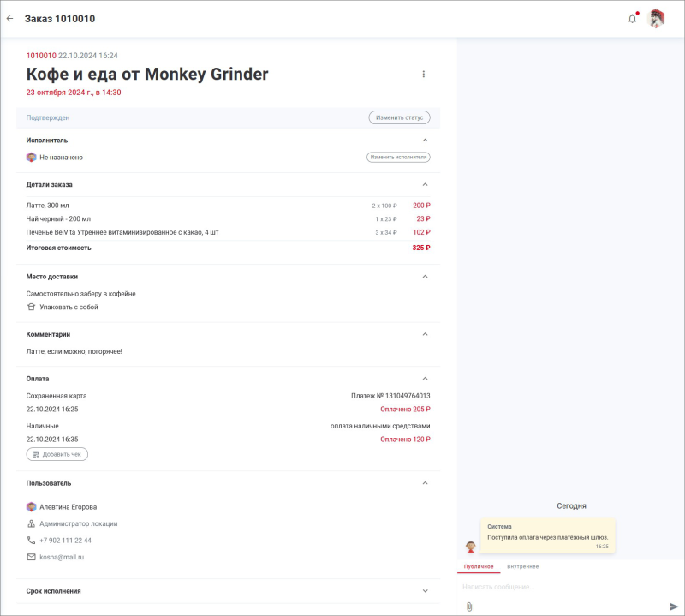Collapse the Пользователь section
The image size is (685, 616).
pyautogui.click(x=425, y=483)
